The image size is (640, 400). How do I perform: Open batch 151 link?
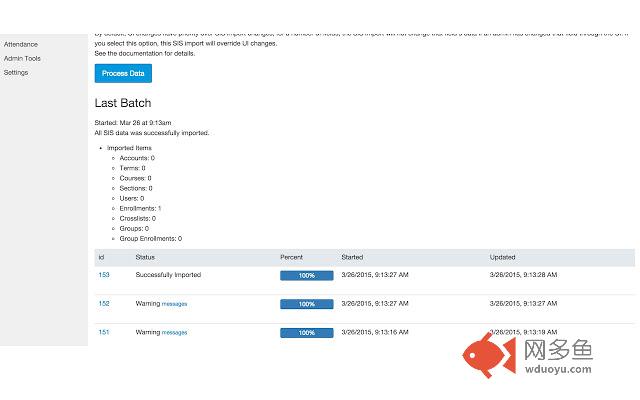103,332
